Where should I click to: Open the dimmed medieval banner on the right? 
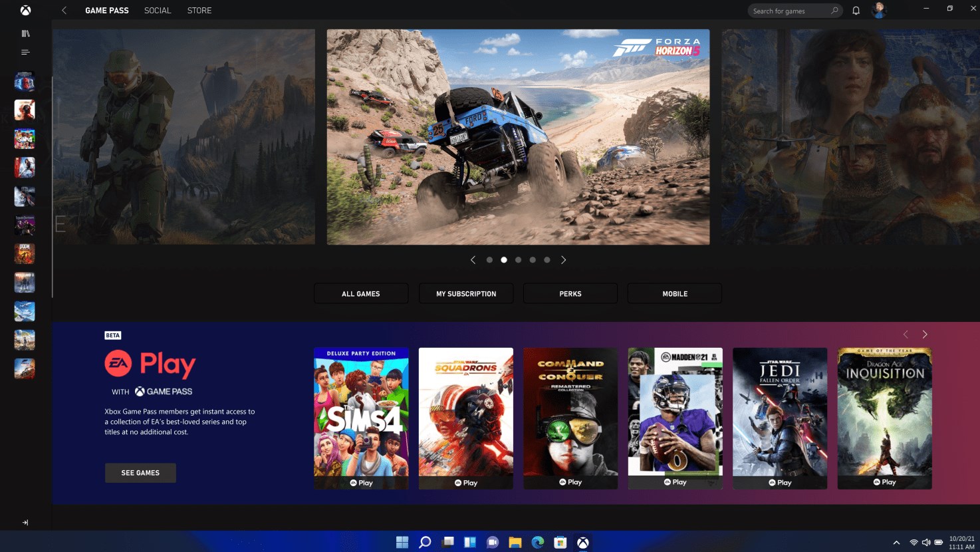[x=850, y=137]
